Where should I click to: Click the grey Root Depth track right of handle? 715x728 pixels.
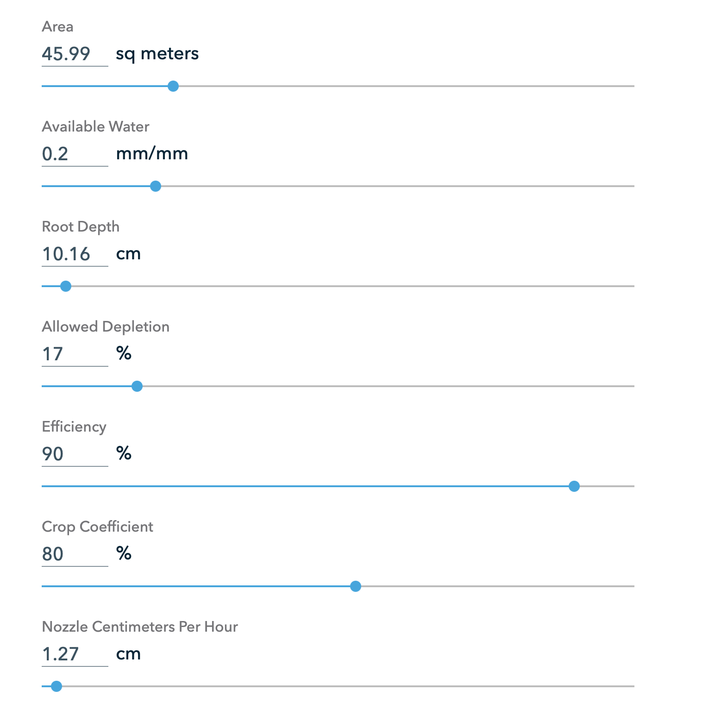click(x=353, y=286)
